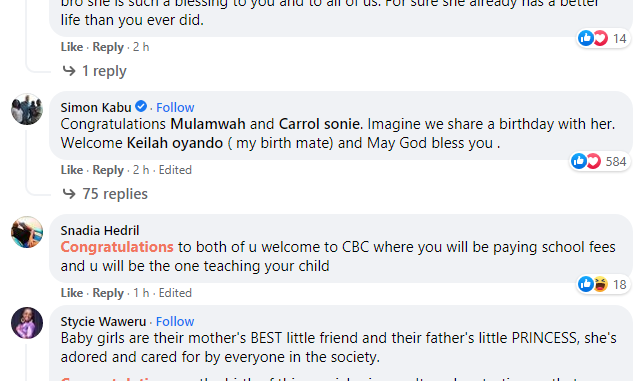Open the tagged Mulamwah profile link
The image size is (633, 381).
coord(208,124)
